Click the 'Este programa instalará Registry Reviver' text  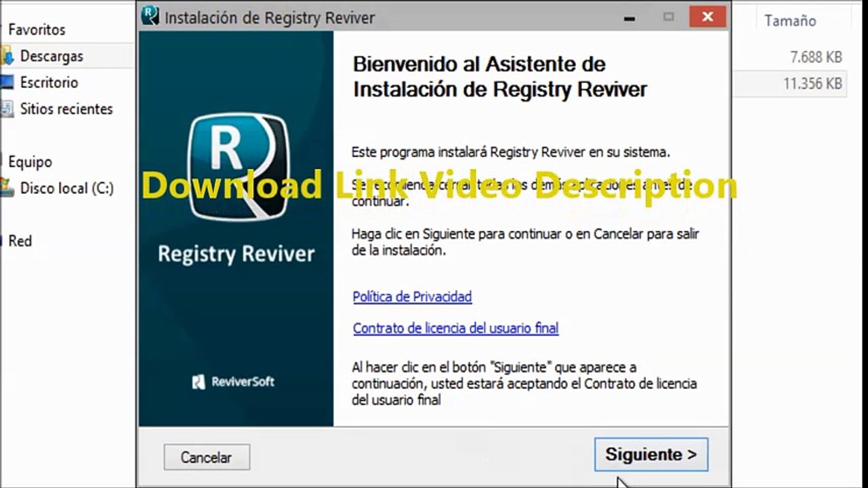tap(511, 152)
